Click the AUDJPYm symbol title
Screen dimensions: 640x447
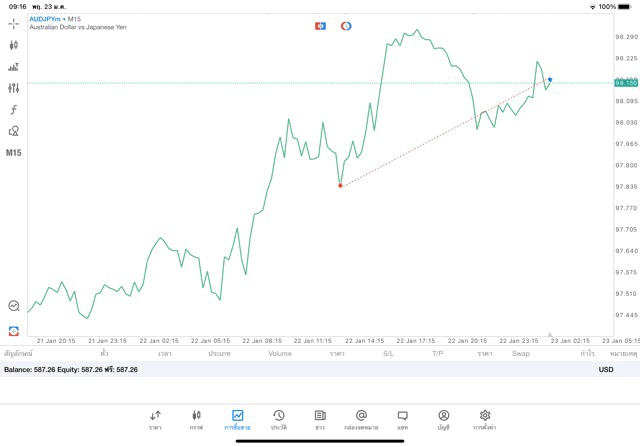click(45, 19)
